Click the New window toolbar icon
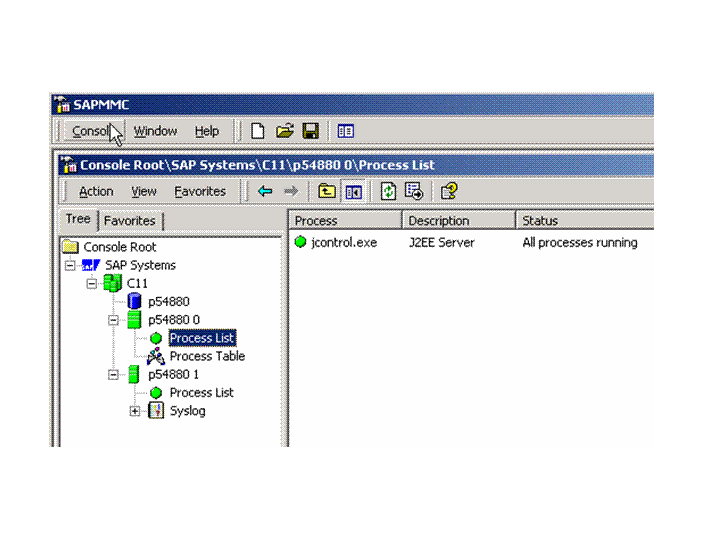This screenshot has width=720, height=540. click(346, 131)
